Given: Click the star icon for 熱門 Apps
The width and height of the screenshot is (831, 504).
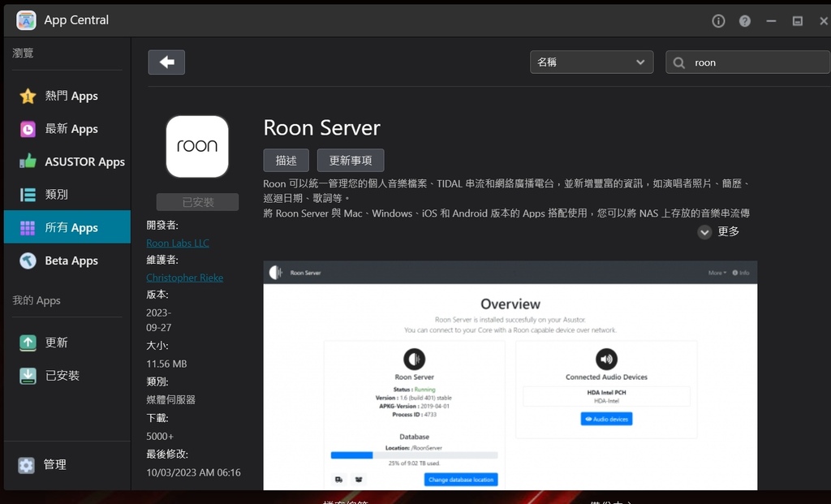Looking at the screenshot, I should 28,96.
